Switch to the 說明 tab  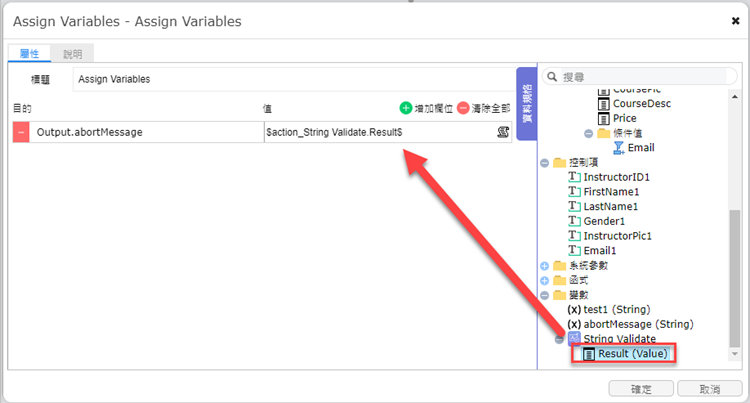pyautogui.click(x=72, y=54)
